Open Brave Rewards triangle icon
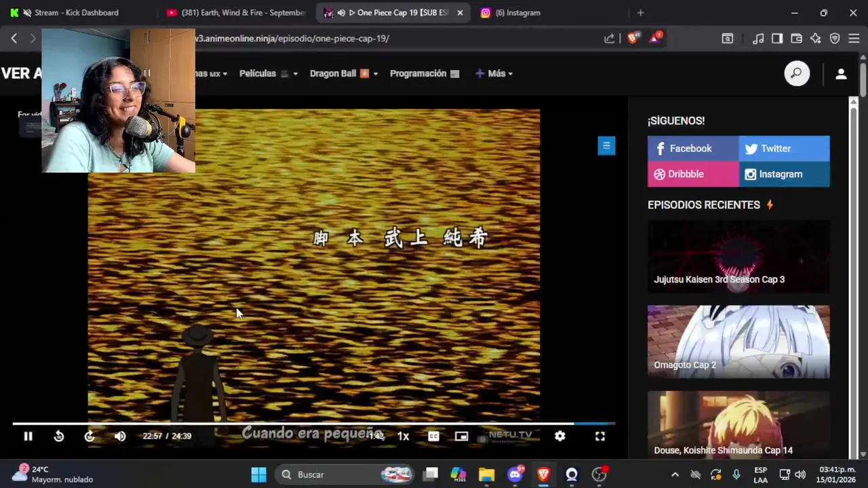Screen dimensions: 868x488 [655, 38]
